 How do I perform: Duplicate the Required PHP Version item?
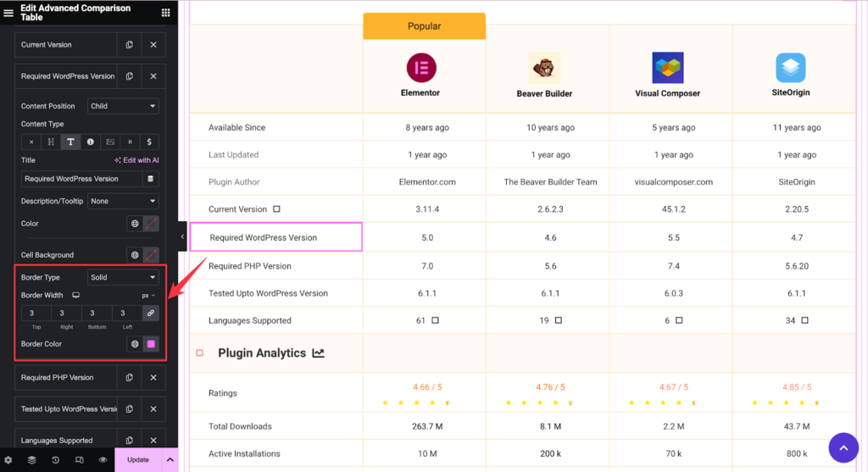(129, 378)
